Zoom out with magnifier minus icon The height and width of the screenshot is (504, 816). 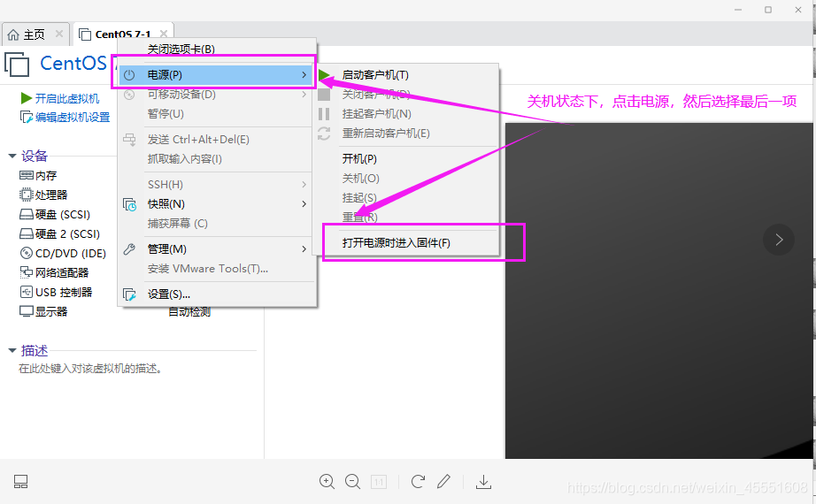coord(353,482)
